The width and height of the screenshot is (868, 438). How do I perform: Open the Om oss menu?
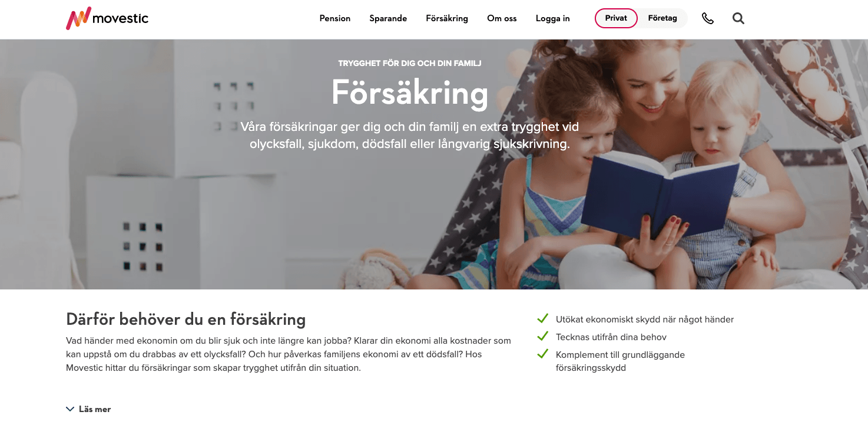pyautogui.click(x=502, y=18)
